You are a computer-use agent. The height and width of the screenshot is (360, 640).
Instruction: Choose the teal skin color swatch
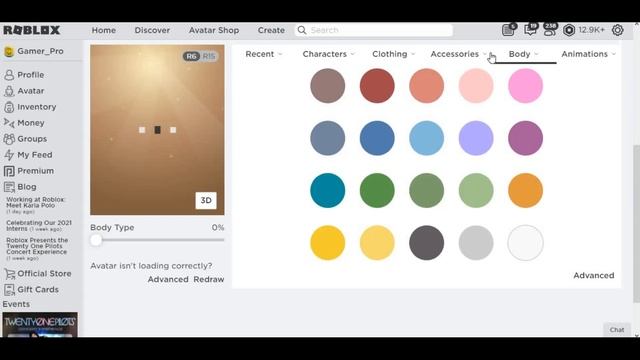[327, 191]
